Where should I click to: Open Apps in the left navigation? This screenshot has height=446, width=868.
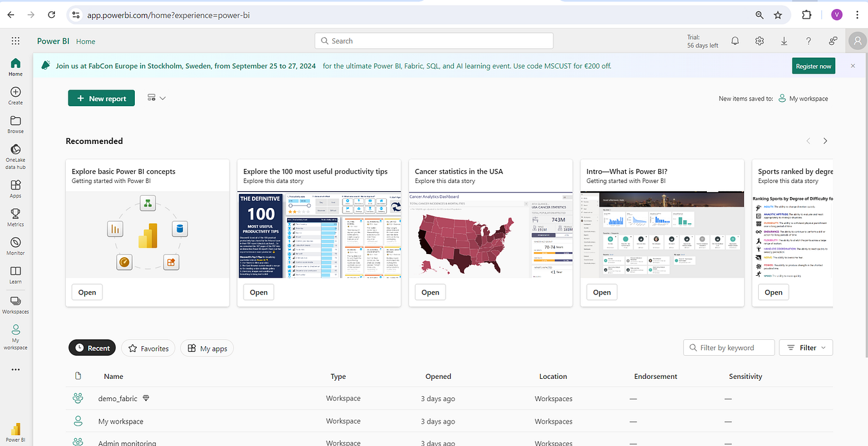coord(15,189)
